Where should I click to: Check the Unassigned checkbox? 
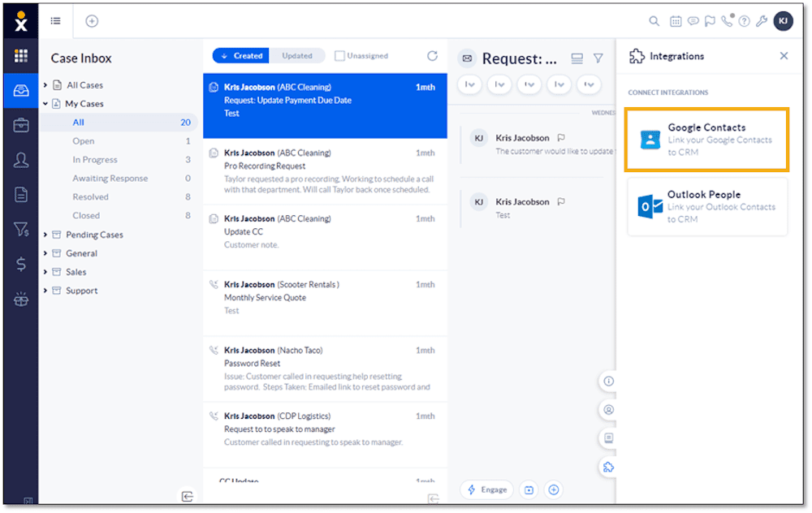pos(339,55)
